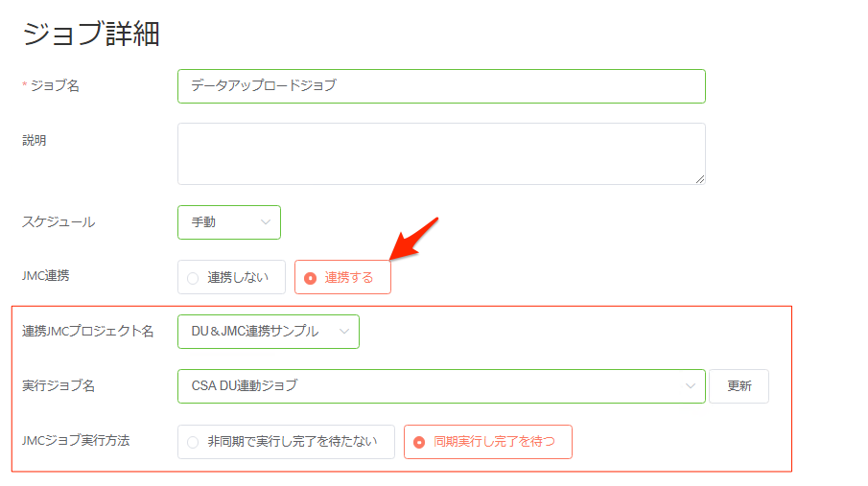Viewport: 868px width, 486px height.
Task: Select the 連携しない radio option
Action: click(x=231, y=277)
